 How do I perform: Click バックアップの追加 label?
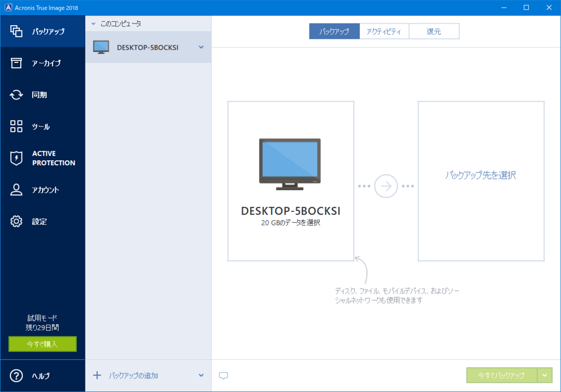point(134,376)
